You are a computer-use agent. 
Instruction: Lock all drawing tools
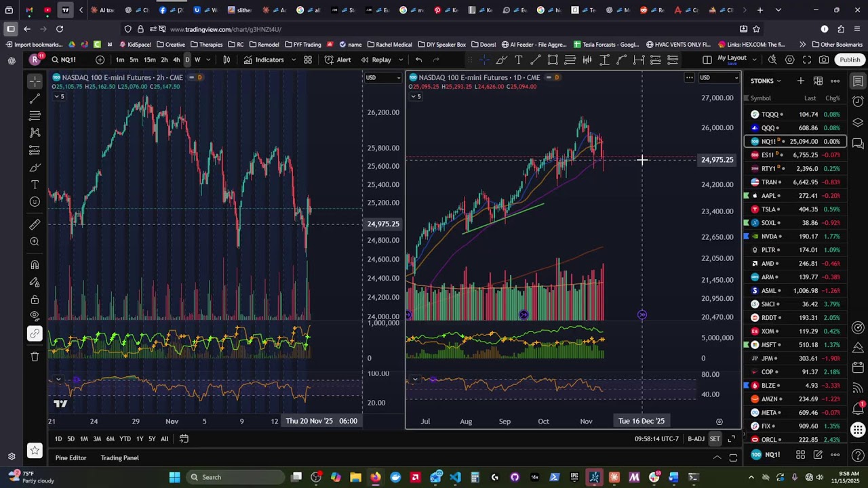click(35, 299)
